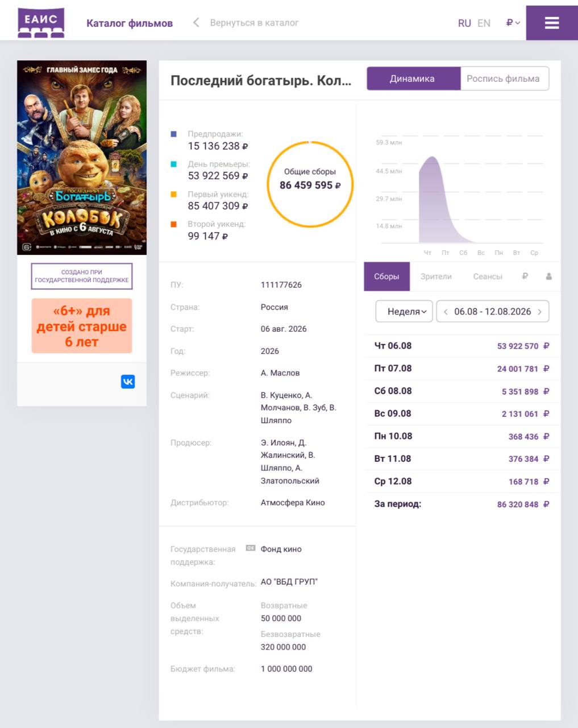Open the Зрители tab
Viewport: 578px width, 728px height.
[436, 276]
